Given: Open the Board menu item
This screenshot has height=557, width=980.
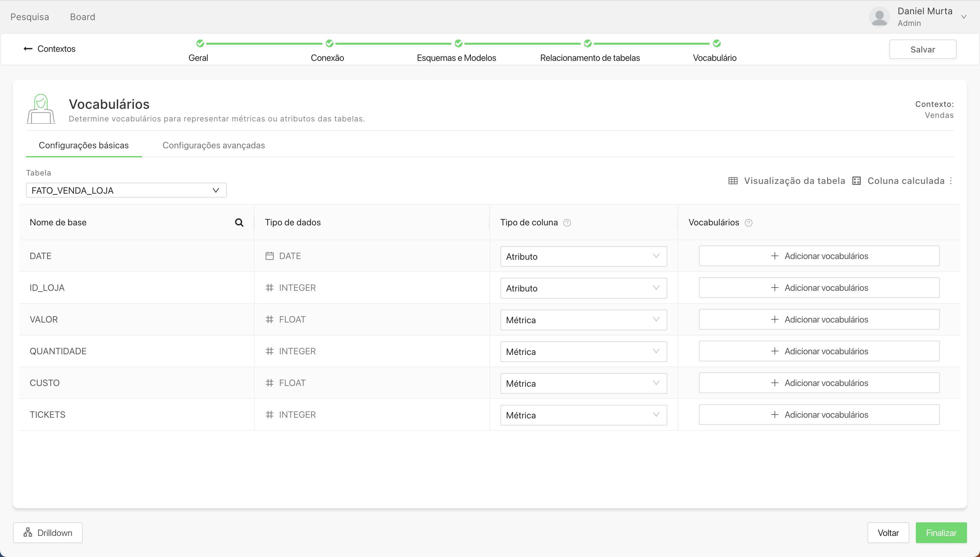Looking at the screenshot, I should tap(82, 17).
